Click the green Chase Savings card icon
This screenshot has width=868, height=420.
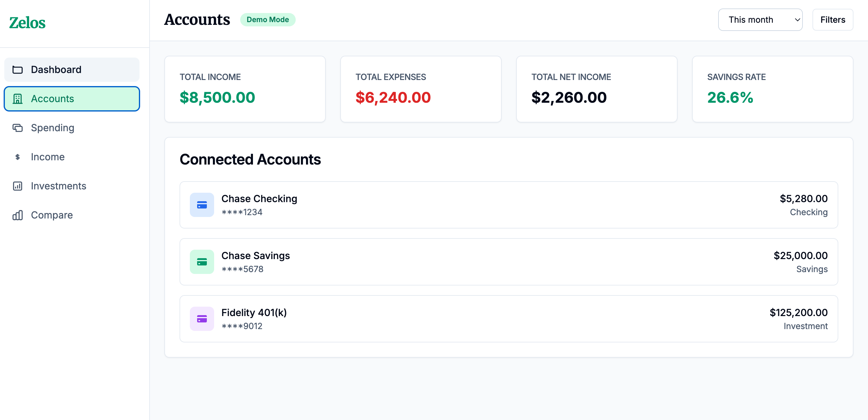202,262
